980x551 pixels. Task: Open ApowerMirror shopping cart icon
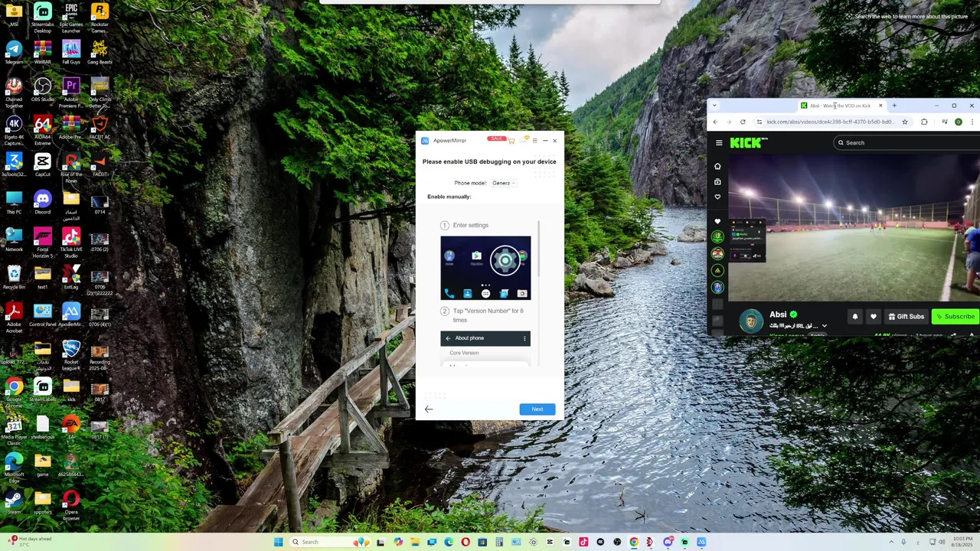tap(511, 141)
